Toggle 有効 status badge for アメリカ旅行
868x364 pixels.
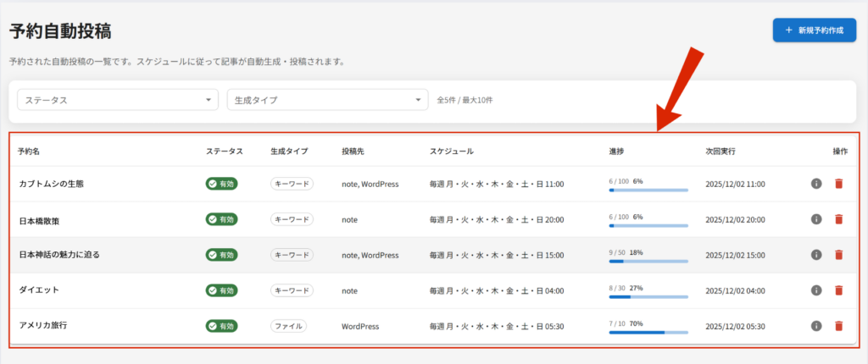pyautogui.click(x=222, y=326)
